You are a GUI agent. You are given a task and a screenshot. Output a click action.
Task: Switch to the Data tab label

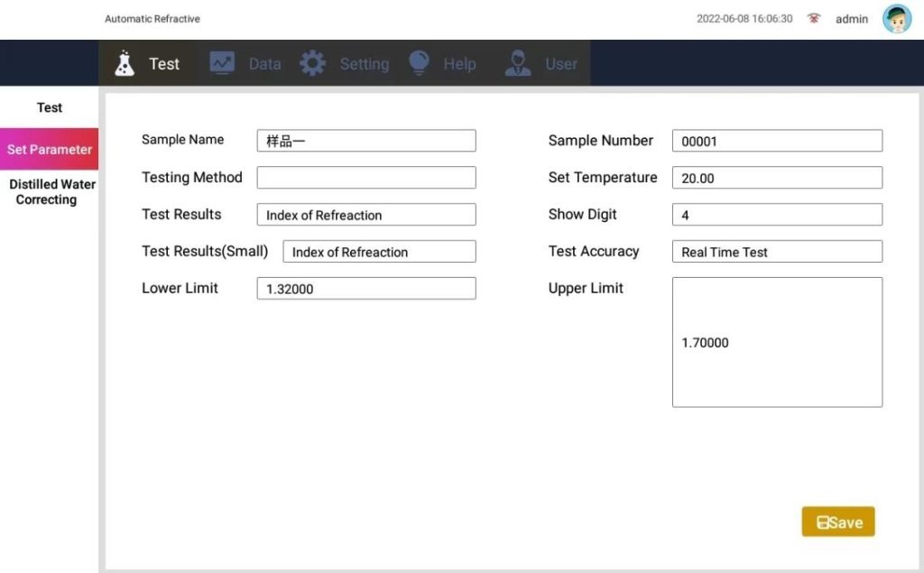point(264,64)
